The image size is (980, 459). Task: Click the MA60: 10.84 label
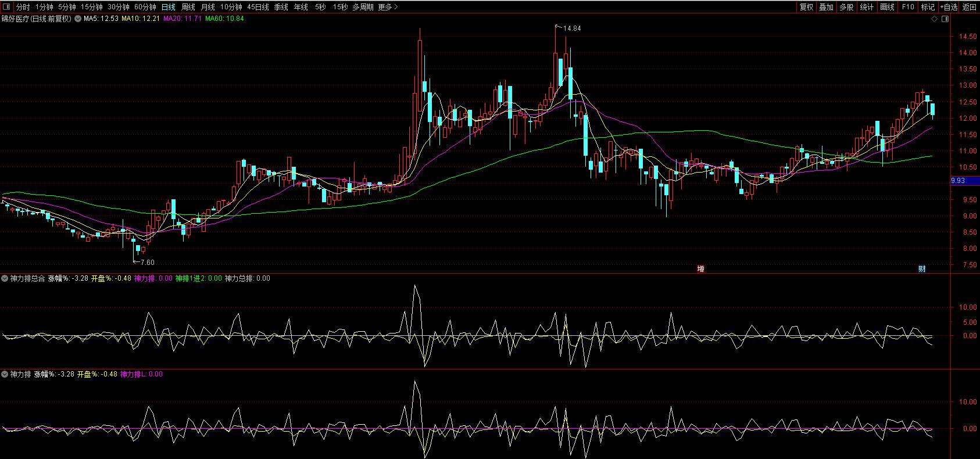[x=224, y=19]
